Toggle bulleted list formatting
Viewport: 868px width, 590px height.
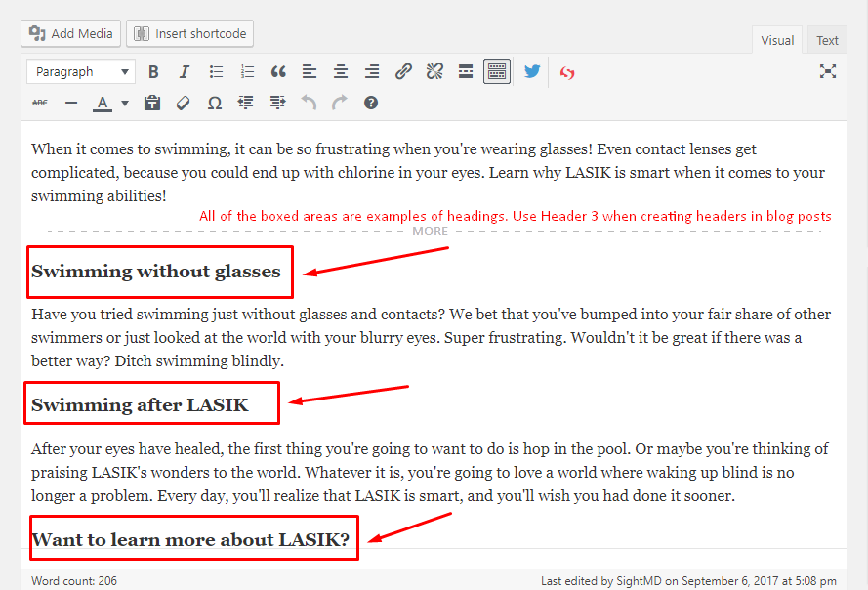(x=216, y=71)
